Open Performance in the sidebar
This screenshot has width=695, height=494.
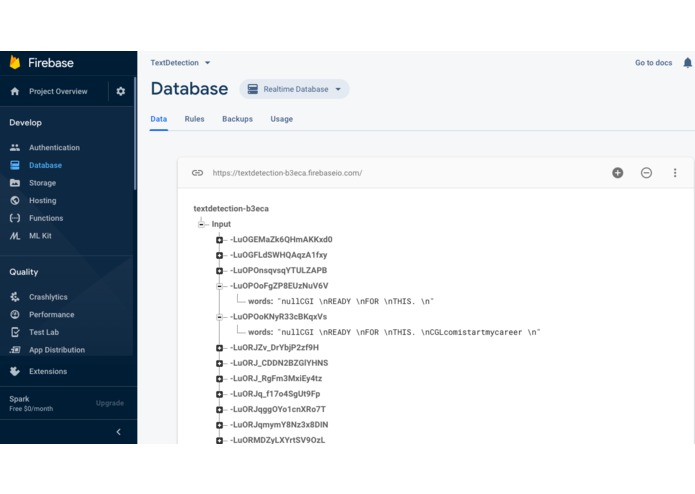click(52, 315)
